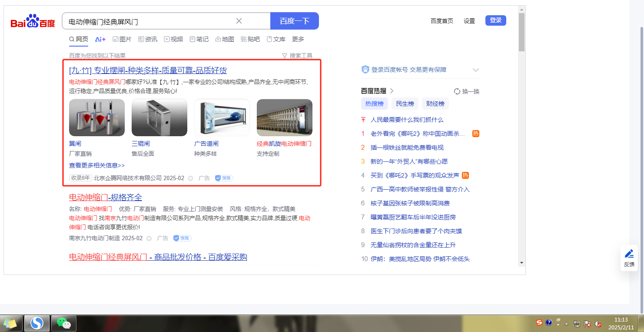Open the 查看更多相关信息 link
The width and height of the screenshot is (644, 332).
[x=97, y=165]
